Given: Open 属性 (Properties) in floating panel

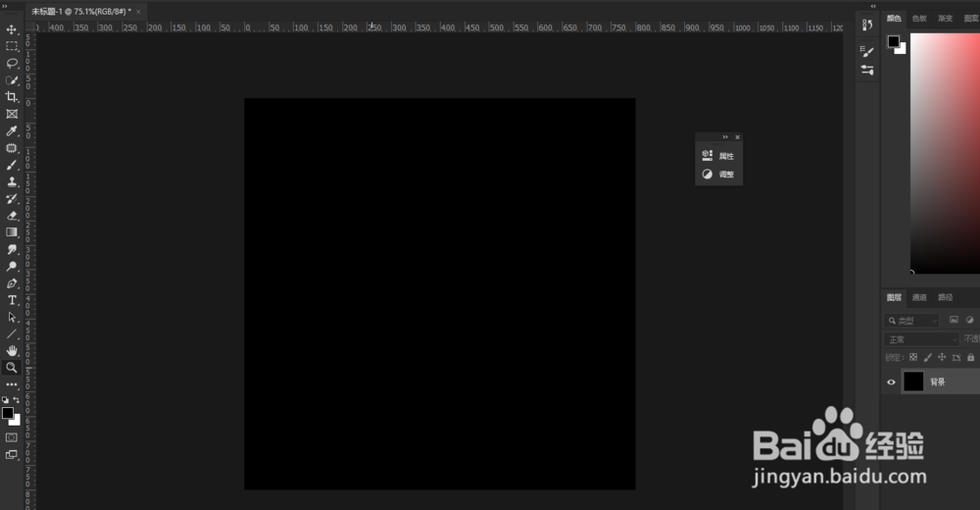Looking at the screenshot, I should (x=718, y=156).
